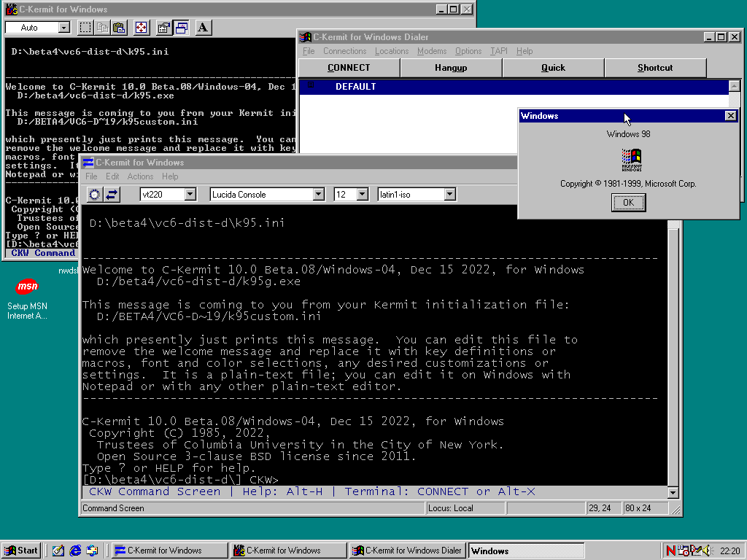Open Edit menu in C-Kermit GUI window
The height and width of the screenshot is (560, 747).
click(112, 176)
